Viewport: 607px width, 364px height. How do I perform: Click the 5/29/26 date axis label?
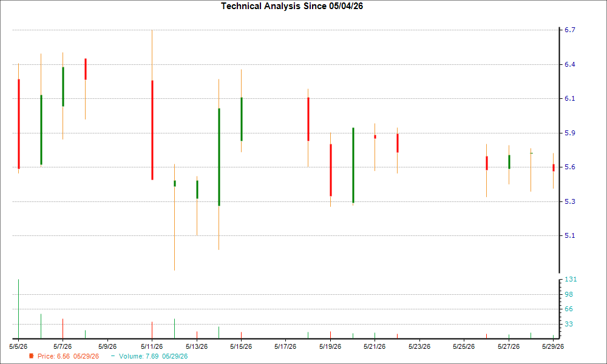click(x=553, y=346)
